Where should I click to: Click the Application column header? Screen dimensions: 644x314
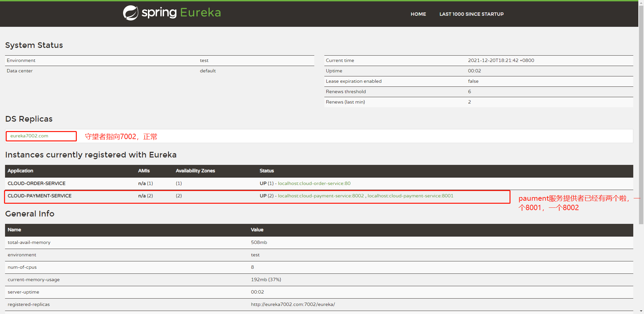point(20,171)
